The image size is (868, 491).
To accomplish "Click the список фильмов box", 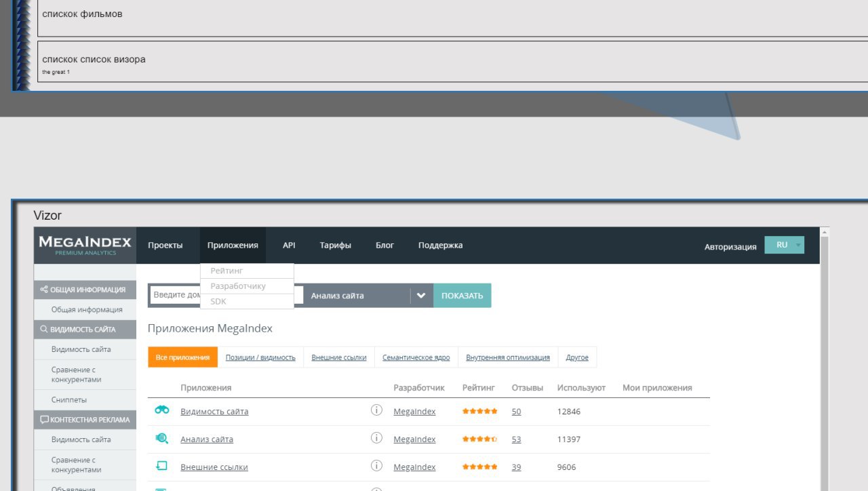I will click(452, 18).
